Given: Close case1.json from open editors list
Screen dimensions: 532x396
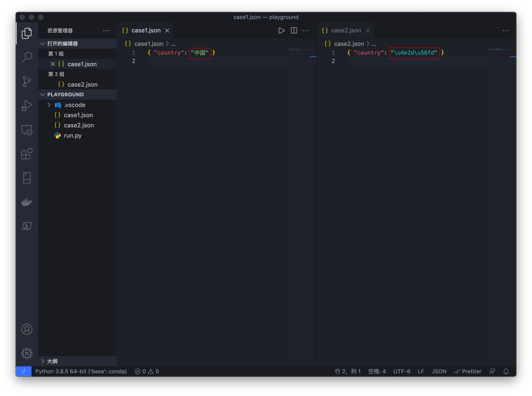Looking at the screenshot, I should point(53,64).
